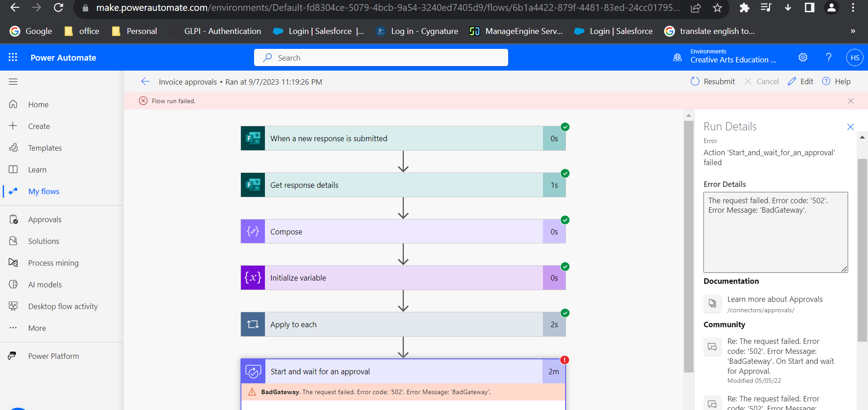This screenshot has height=410, width=868.
Task: Click the Create plus icon
Action: [13, 126]
